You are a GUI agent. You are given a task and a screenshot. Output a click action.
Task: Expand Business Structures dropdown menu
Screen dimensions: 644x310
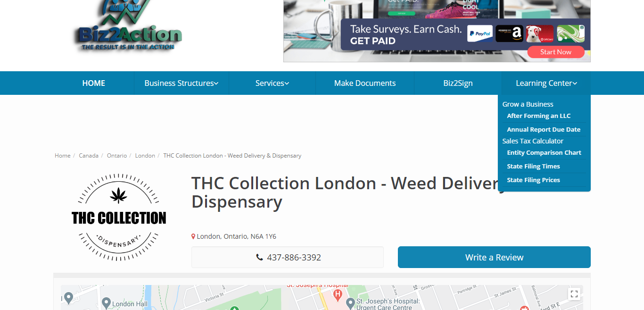182,83
